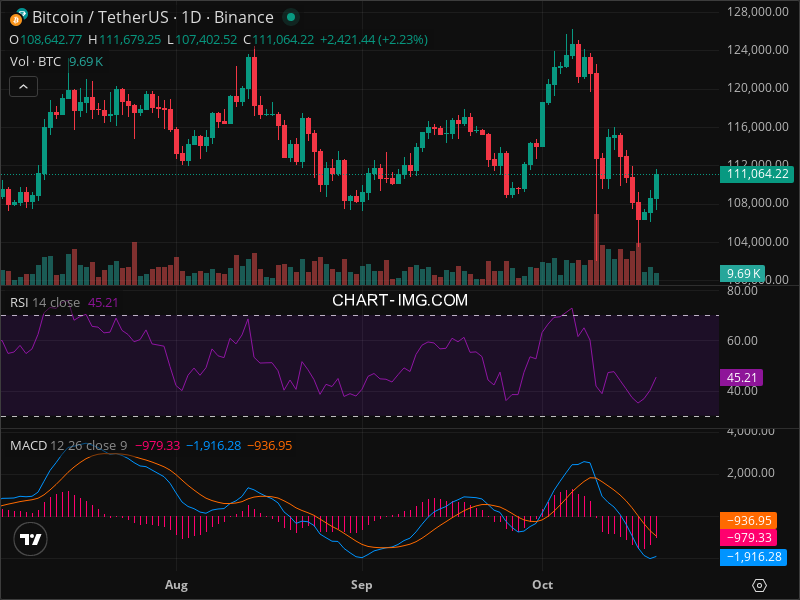
Task: Click the Aug label on time axis
Action: pyautogui.click(x=176, y=584)
